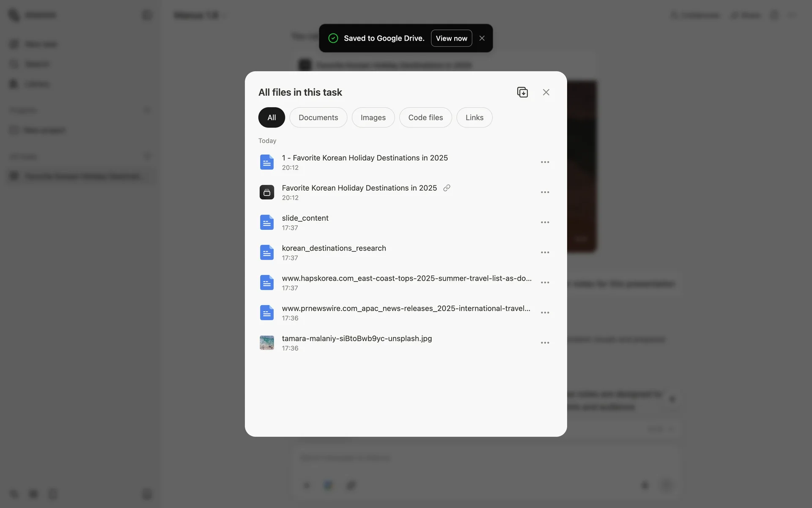Open tamara-malaniy unsplash image thumbnail

(x=267, y=342)
